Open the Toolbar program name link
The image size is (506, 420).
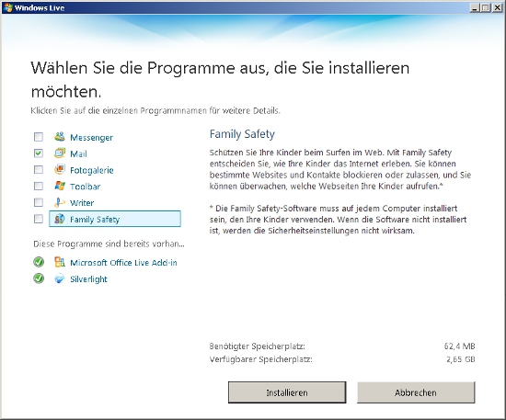[86, 187]
